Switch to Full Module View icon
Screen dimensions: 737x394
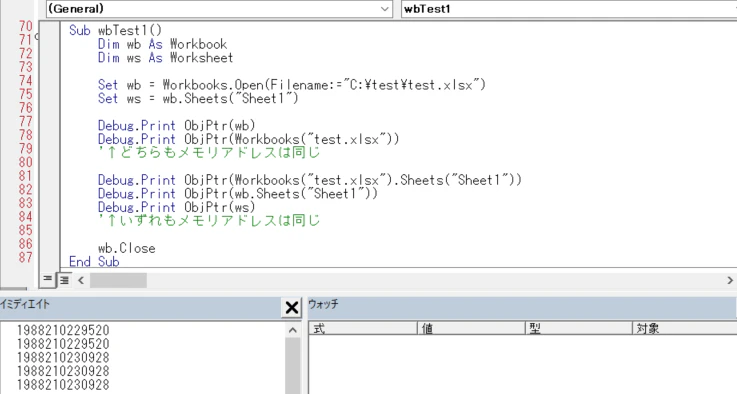[x=64, y=280]
